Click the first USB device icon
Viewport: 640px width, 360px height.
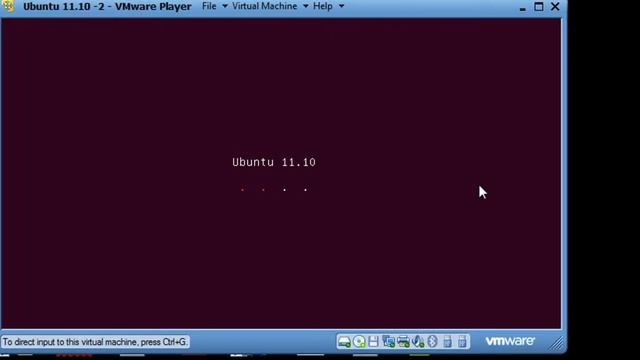[x=447, y=342]
